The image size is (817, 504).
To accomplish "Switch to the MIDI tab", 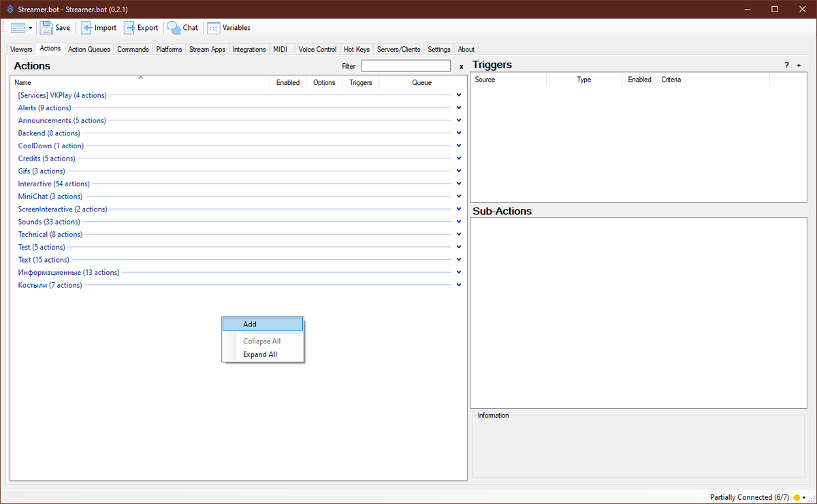I will [280, 50].
